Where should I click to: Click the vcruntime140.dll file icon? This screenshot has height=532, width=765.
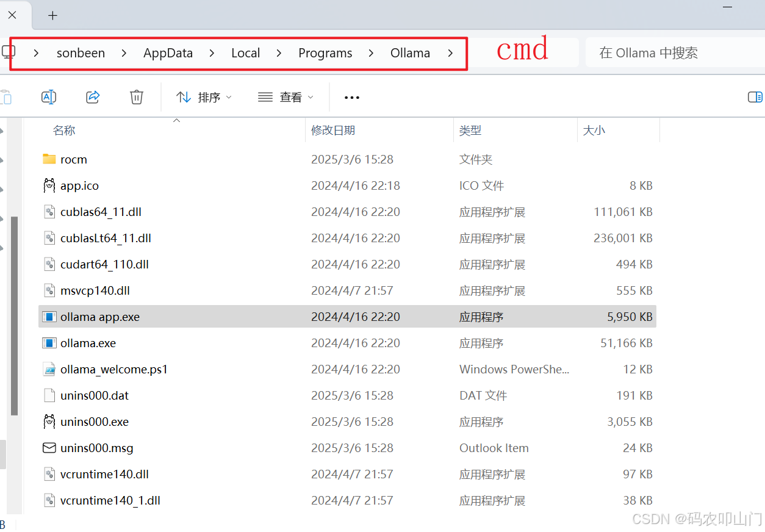(49, 474)
